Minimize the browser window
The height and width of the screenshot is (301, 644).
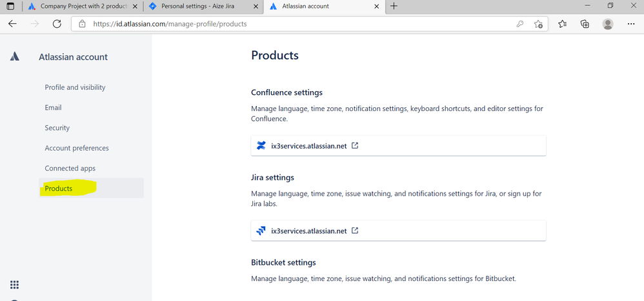point(588,6)
